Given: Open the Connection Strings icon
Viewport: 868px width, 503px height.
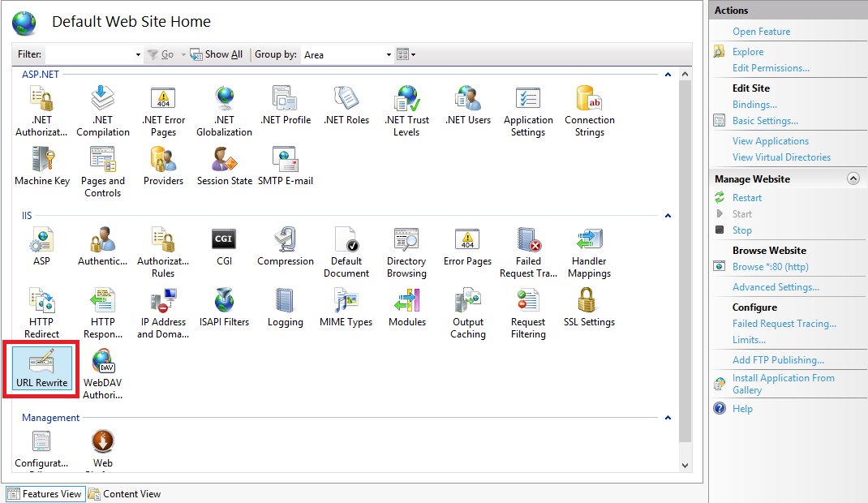Looking at the screenshot, I should [x=589, y=99].
